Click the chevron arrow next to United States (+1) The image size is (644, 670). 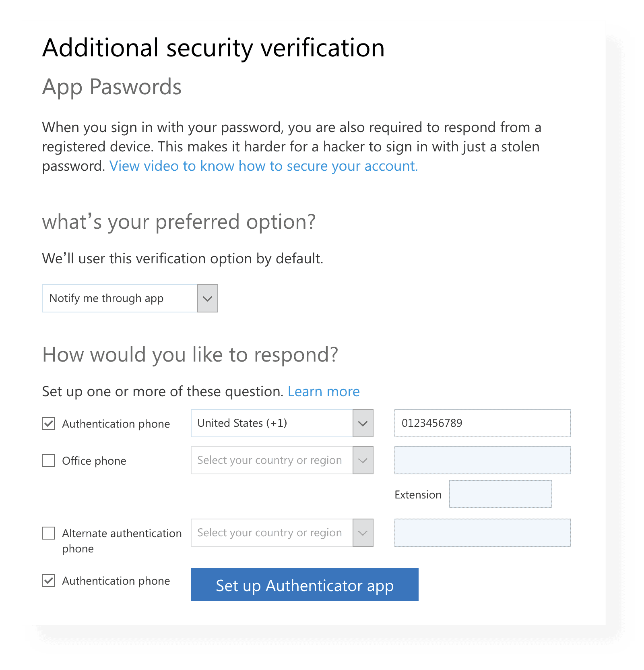point(363,423)
